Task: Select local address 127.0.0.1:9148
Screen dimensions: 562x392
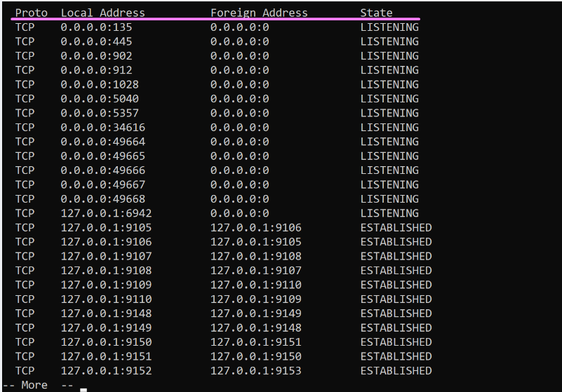Action: (x=106, y=314)
